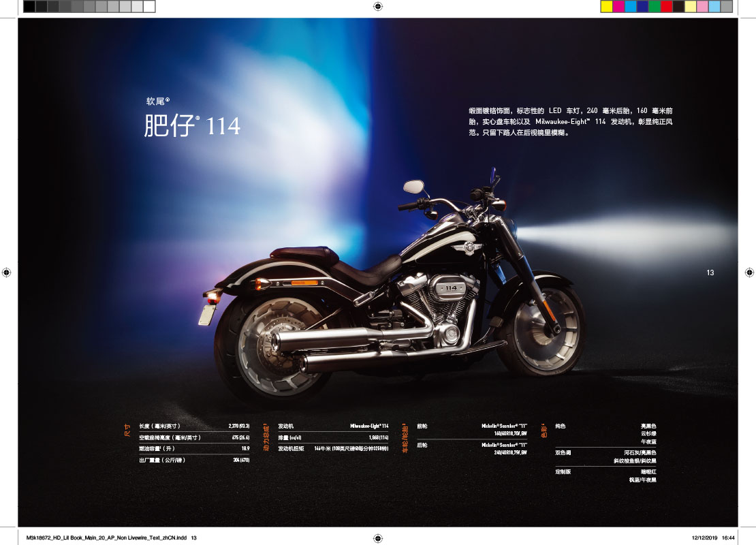
Task: Click the motorcycle's round chrome mirror
Action: tap(413, 186)
